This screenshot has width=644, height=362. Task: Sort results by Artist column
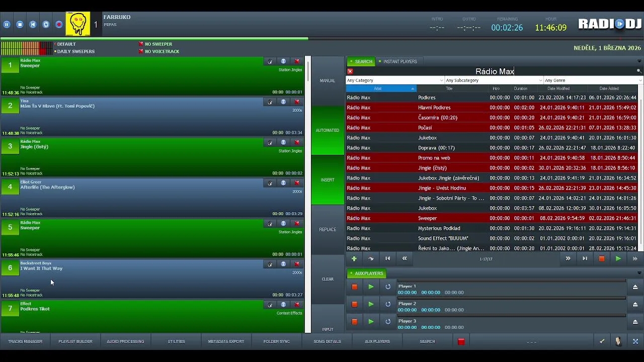tap(380, 88)
